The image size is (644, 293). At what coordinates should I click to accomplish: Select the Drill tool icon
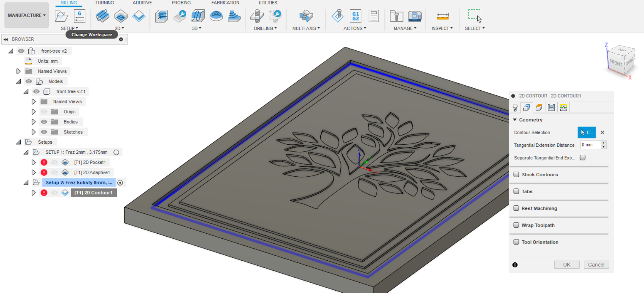tap(257, 16)
